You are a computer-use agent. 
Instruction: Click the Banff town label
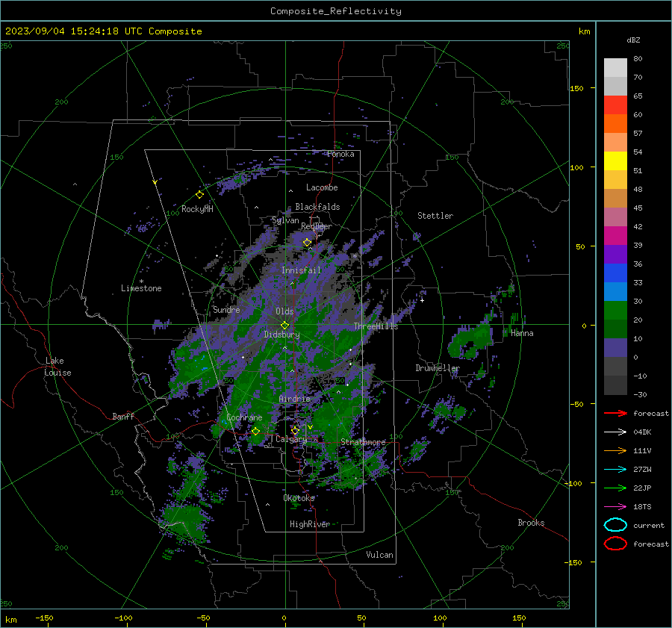[123, 416]
